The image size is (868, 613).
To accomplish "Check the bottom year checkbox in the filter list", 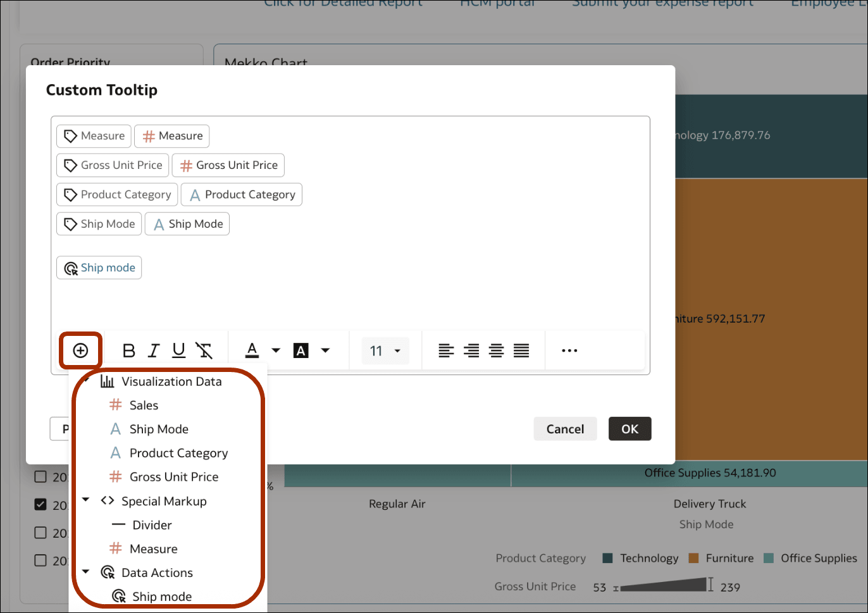I will [x=40, y=560].
